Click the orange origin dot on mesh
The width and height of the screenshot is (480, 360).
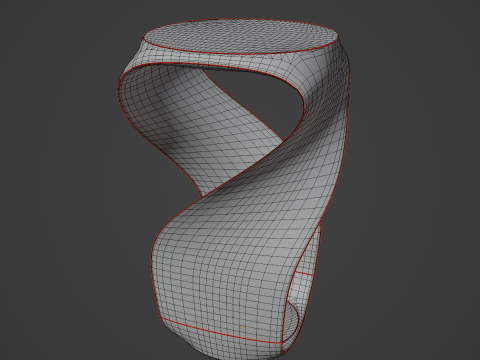click(x=242, y=328)
